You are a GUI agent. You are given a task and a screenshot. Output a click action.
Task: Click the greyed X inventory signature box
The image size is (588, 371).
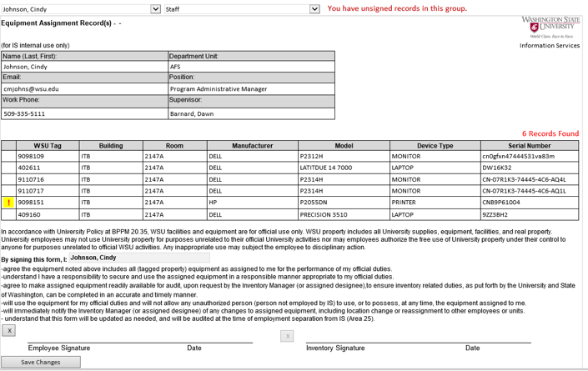click(287, 336)
